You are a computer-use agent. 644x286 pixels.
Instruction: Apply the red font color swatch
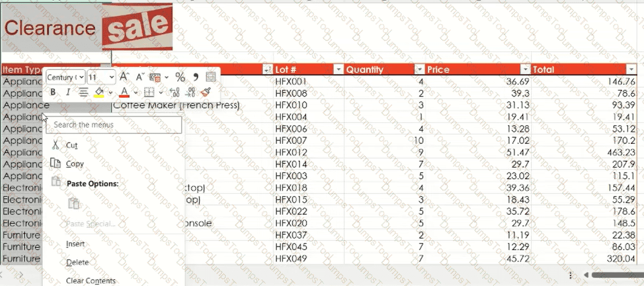click(x=124, y=92)
